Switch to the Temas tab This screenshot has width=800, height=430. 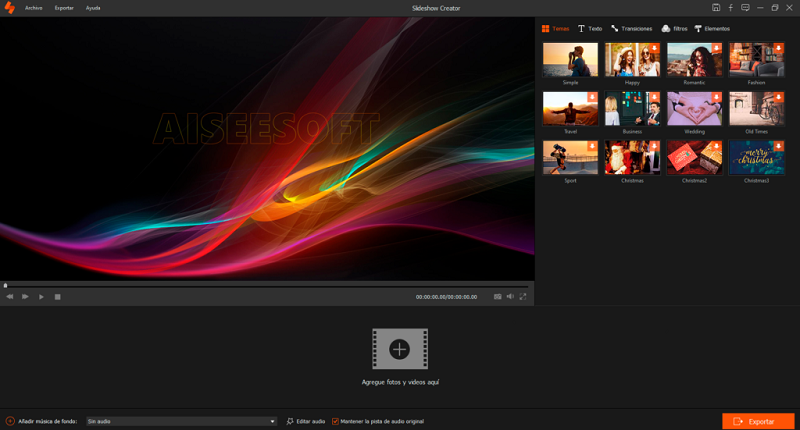click(x=555, y=29)
